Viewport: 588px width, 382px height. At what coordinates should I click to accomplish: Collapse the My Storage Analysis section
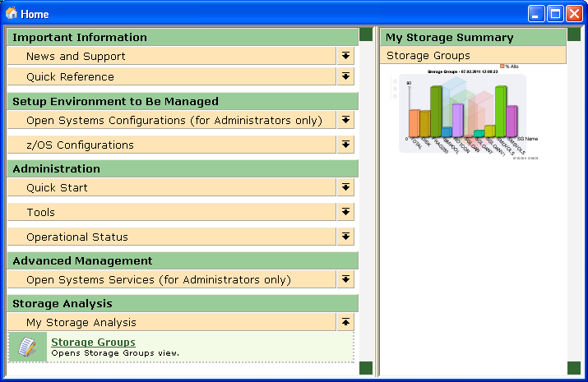[346, 322]
